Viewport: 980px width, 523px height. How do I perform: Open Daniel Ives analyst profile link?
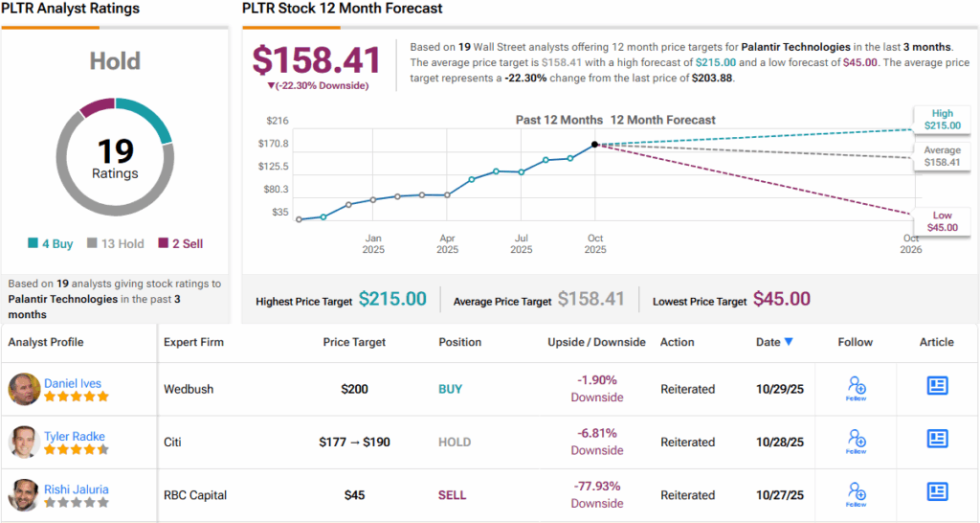(x=71, y=382)
